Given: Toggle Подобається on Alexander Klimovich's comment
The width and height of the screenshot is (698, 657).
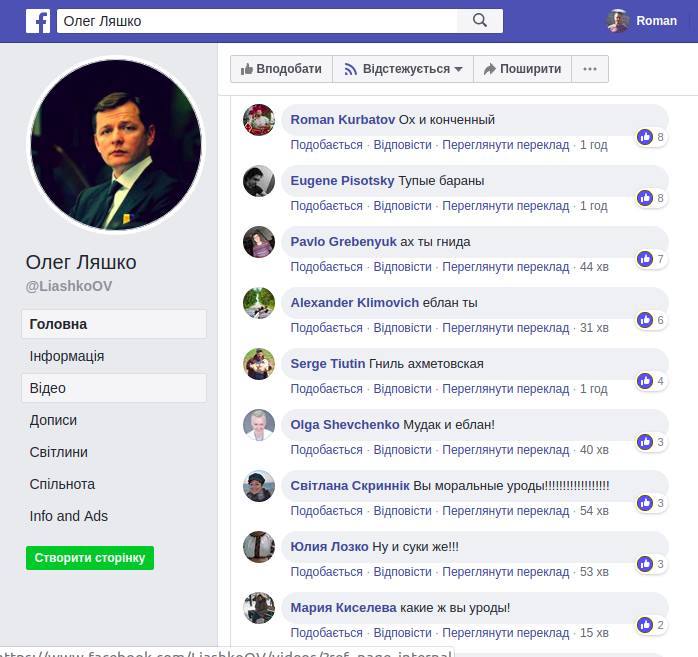Looking at the screenshot, I should click(x=326, y=328).
